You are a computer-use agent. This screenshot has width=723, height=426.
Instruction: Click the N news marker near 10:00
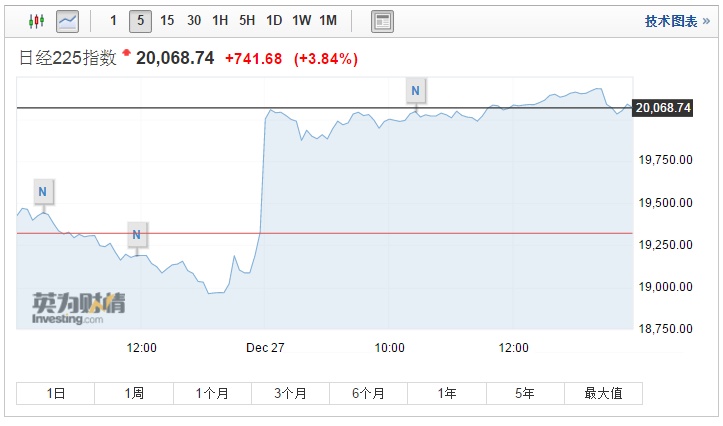tap(416, 91)
